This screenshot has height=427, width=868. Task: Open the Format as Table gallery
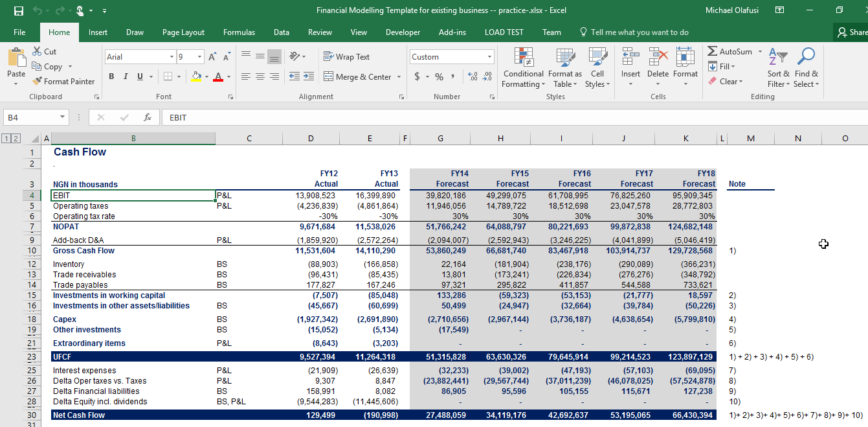564,68
